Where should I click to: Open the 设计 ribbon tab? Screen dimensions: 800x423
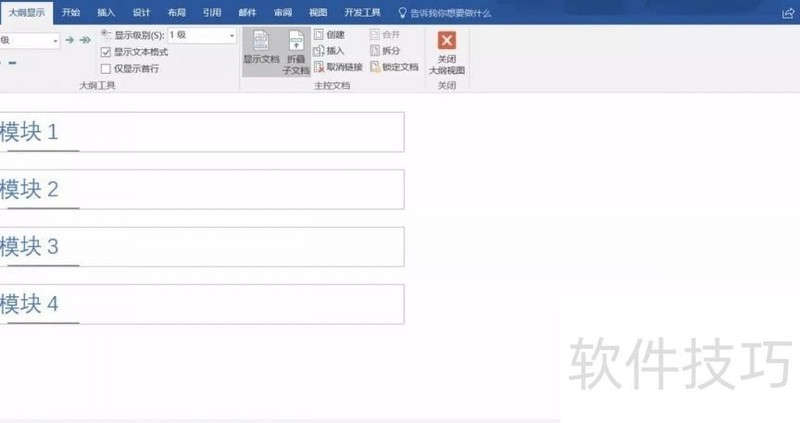(x=141, y=13)
